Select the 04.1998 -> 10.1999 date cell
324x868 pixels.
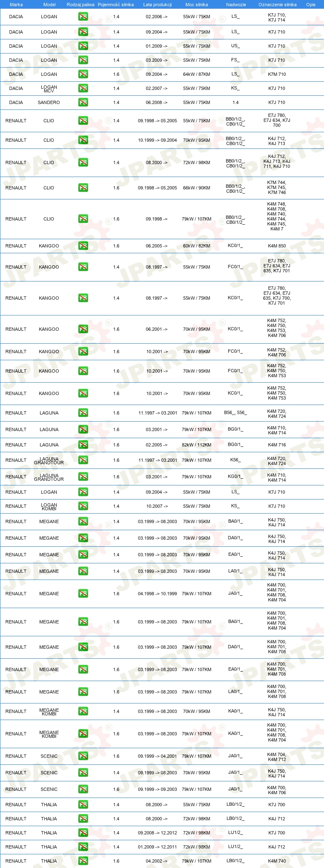click(157, 594)
